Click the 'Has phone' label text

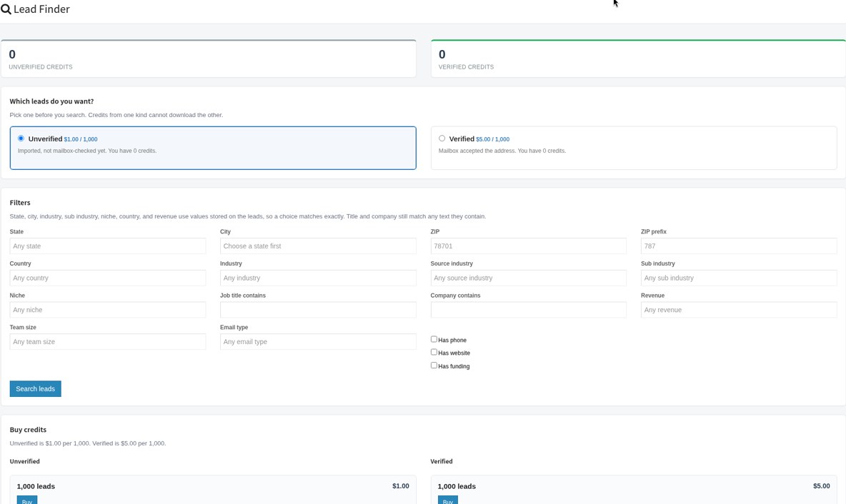point(452,340)
